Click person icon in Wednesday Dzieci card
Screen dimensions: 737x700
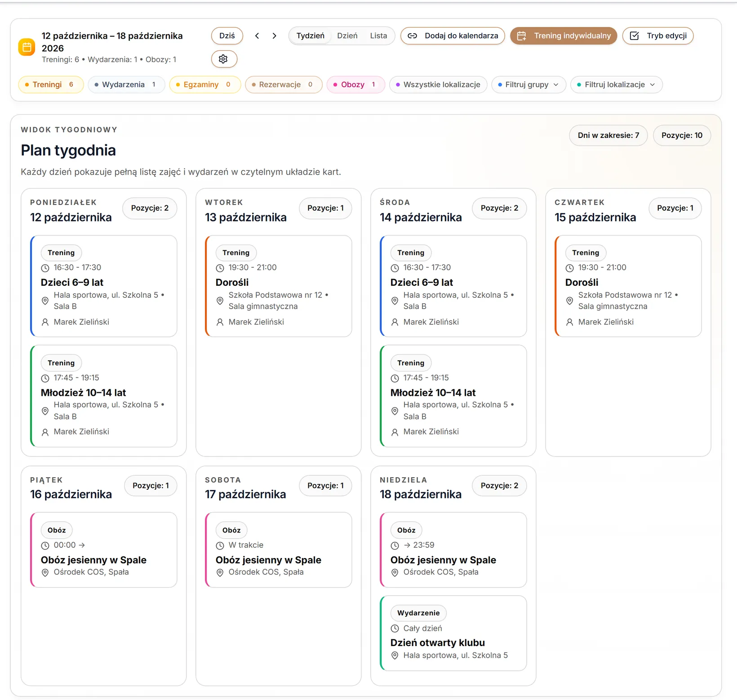click(x=395, y=322)
